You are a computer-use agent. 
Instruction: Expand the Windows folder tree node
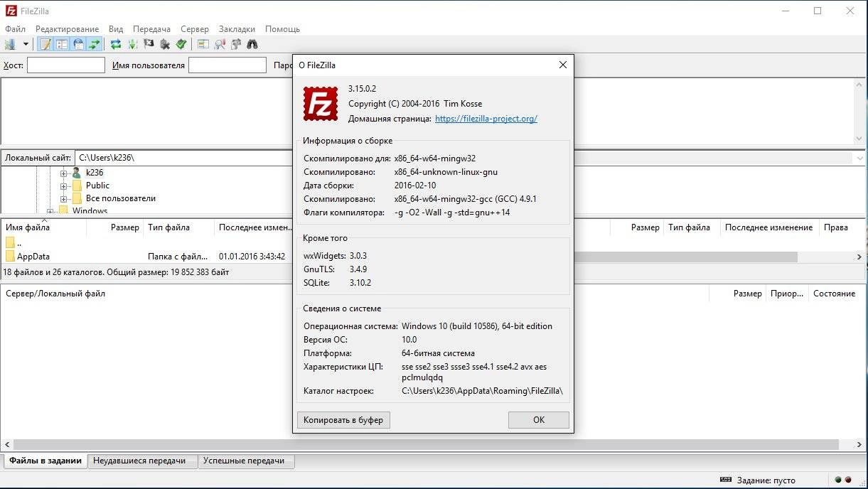coord(50,211)
